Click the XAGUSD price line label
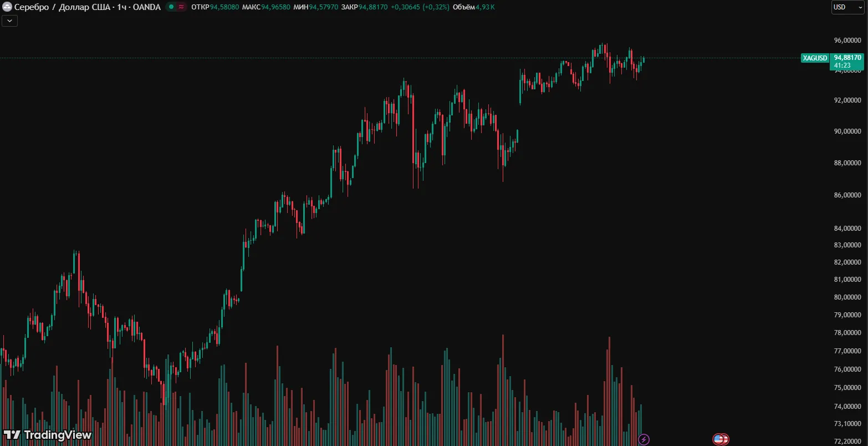Viewport: 868px width, 446px height. coord(815,58)
